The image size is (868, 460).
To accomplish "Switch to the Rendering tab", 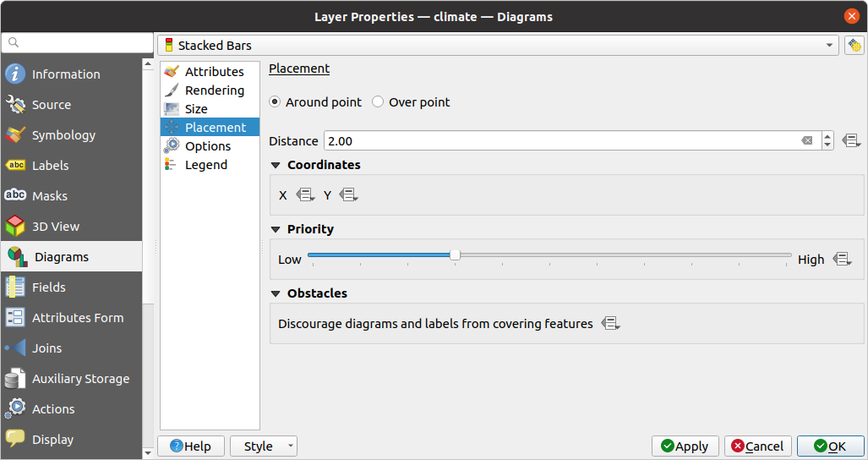I will [x=214, y=90].
